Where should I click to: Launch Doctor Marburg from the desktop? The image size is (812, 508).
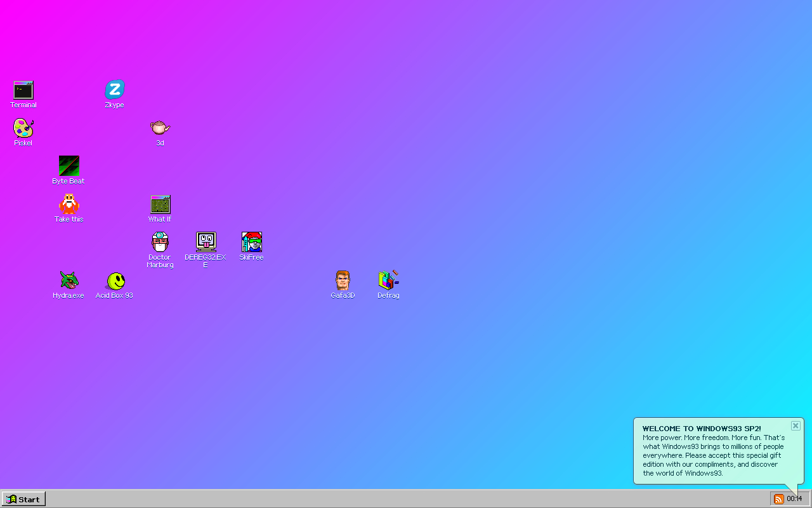[160, 243]
